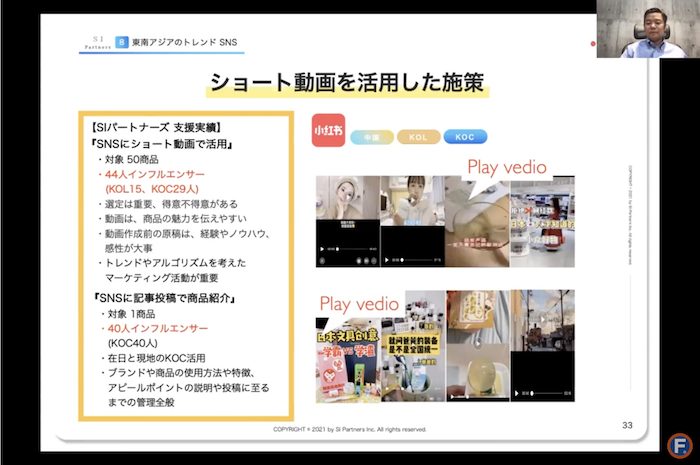Click the blue section number 8 badge
This screenshot has height=465, width=700.
click(122, 42)
